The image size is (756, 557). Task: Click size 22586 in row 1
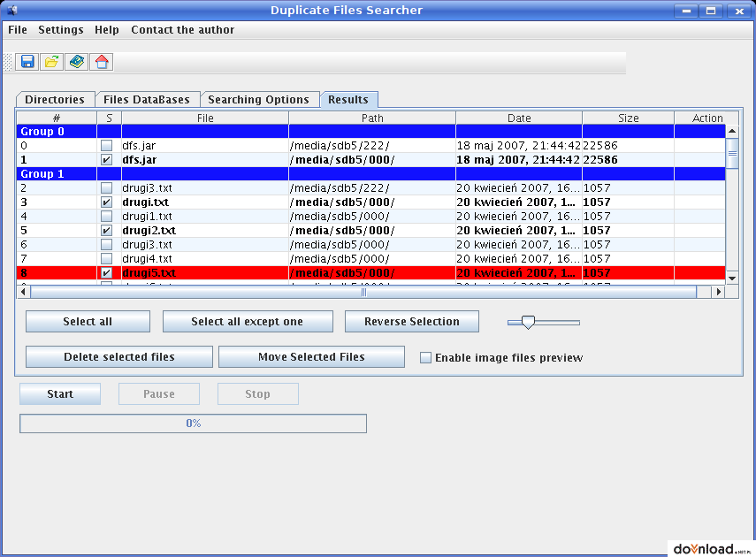pyautogui.click(x=600, y=160)
